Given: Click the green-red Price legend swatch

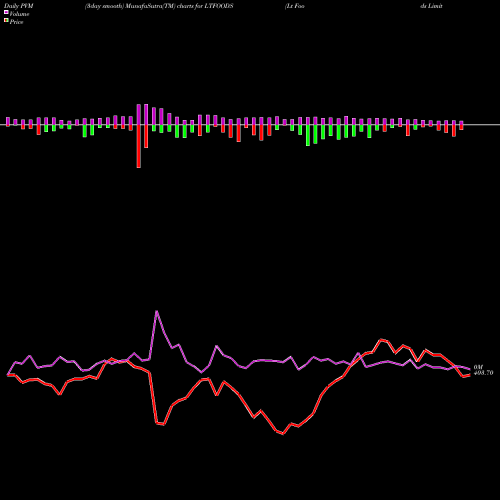Looking at the screenshot, I should [6, 21].
